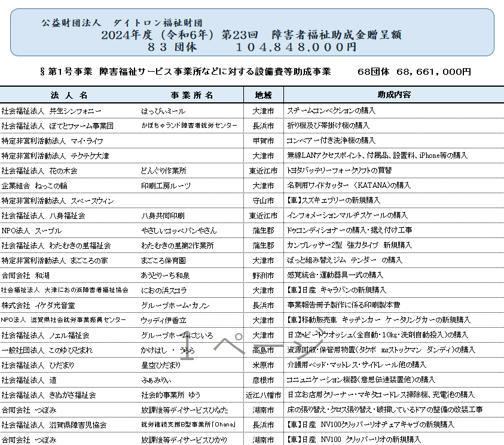Screen dimensions: 504x445
Task: Select 社会福祉法人 八身福祉会 cell
Action: click(43, 216)
